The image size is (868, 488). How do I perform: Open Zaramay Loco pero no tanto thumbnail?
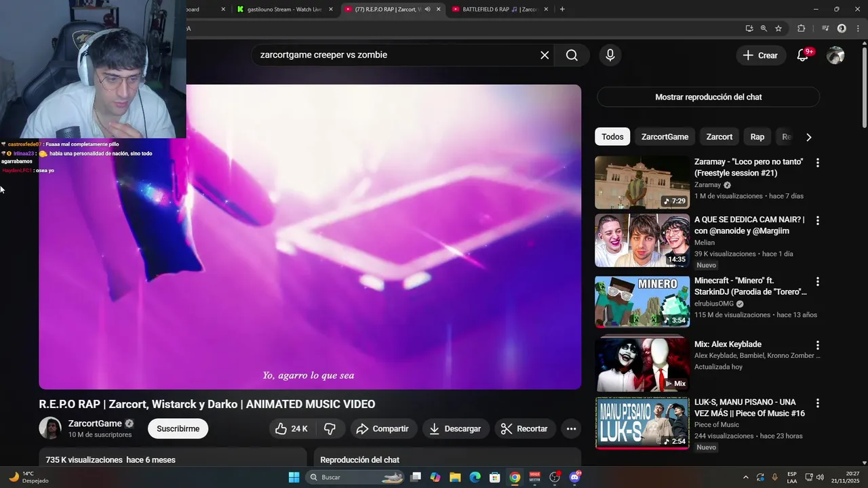642,182
